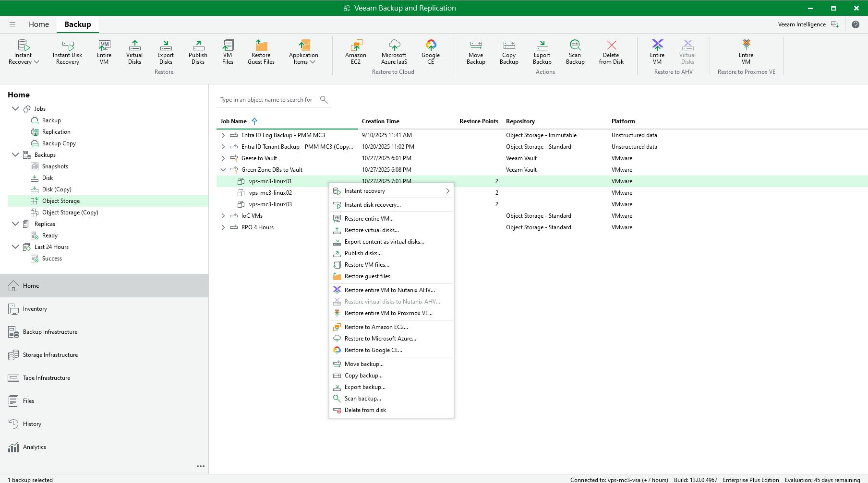
Task: Open the help question mark icon
Action: click(x=856, y=24)
